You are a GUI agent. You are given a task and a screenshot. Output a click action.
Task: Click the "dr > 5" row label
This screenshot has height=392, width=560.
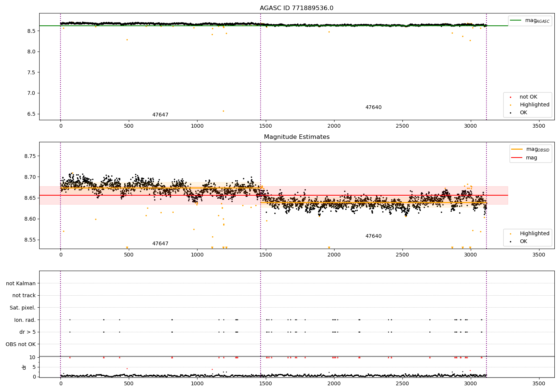28,332
